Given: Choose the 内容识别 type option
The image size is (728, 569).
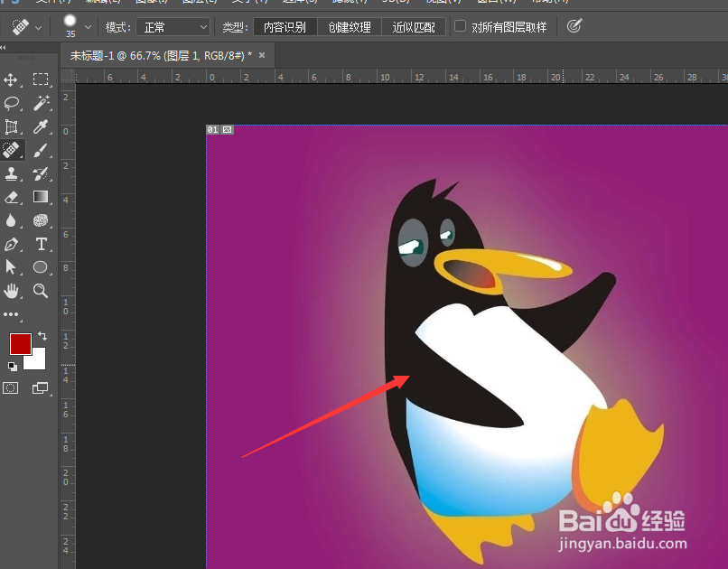Looking at the screenshot, I should 285,27.
